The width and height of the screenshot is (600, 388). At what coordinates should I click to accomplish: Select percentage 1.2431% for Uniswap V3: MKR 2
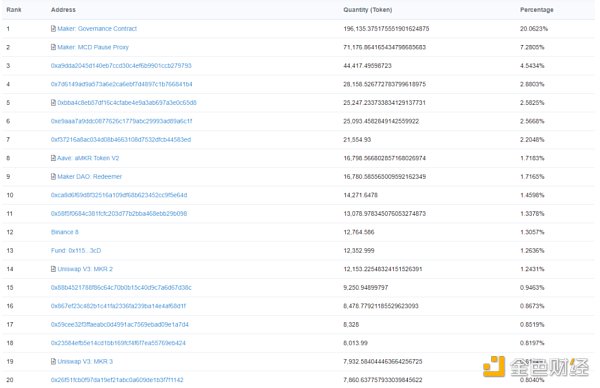532,269
